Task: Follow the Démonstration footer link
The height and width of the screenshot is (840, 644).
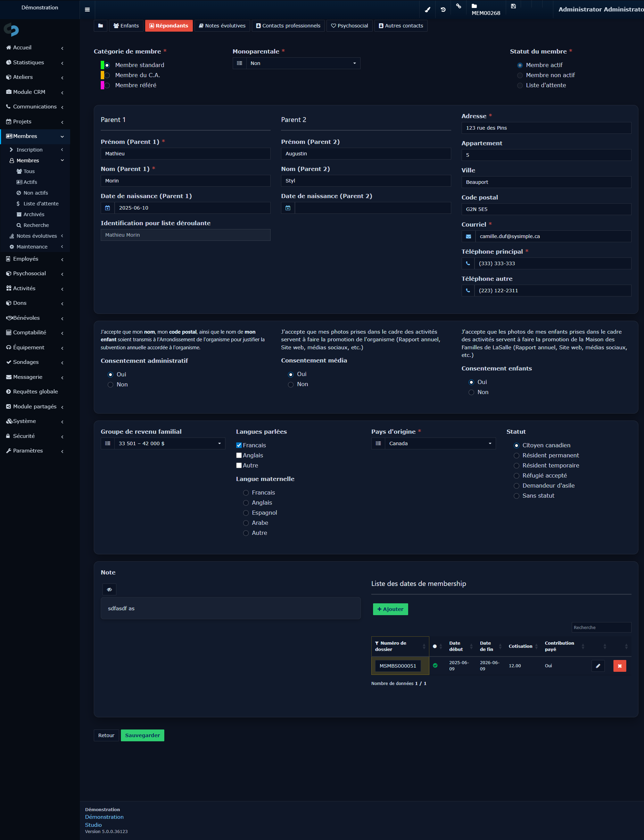Action: tap(104, 817)
